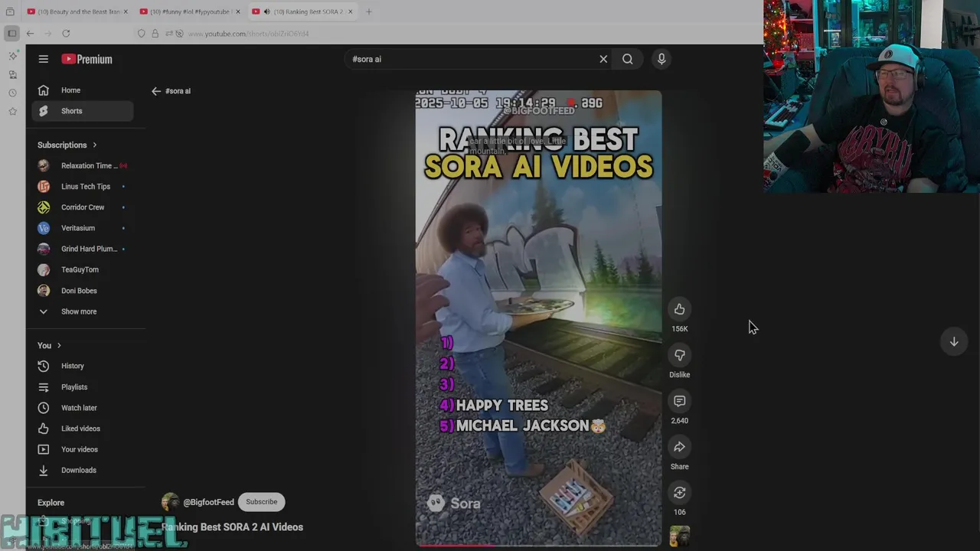Click the YouTube Premium logo

coord(87,59)
